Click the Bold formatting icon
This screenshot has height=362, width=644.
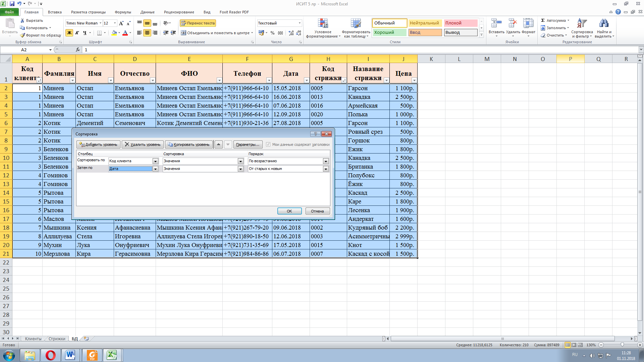(x=69, y=33)
